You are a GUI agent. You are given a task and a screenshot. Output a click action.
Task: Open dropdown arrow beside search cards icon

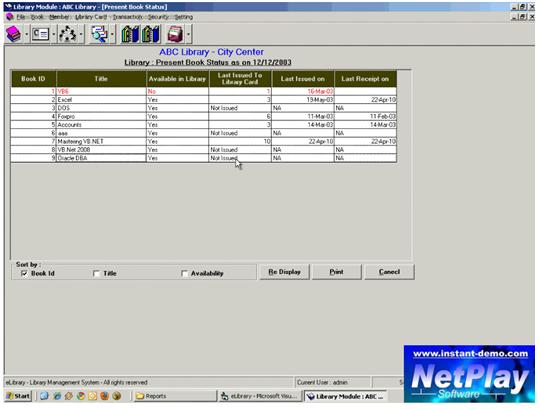click(x=112, y=34)
